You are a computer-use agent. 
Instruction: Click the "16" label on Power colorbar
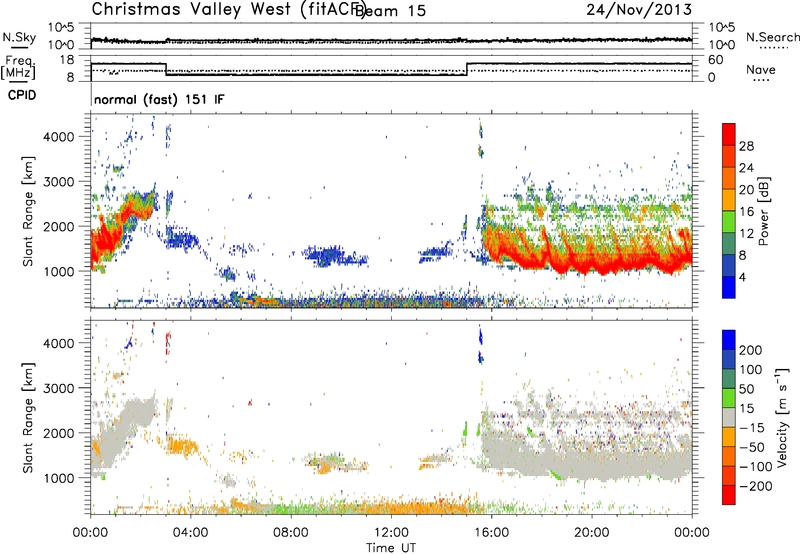746,212
